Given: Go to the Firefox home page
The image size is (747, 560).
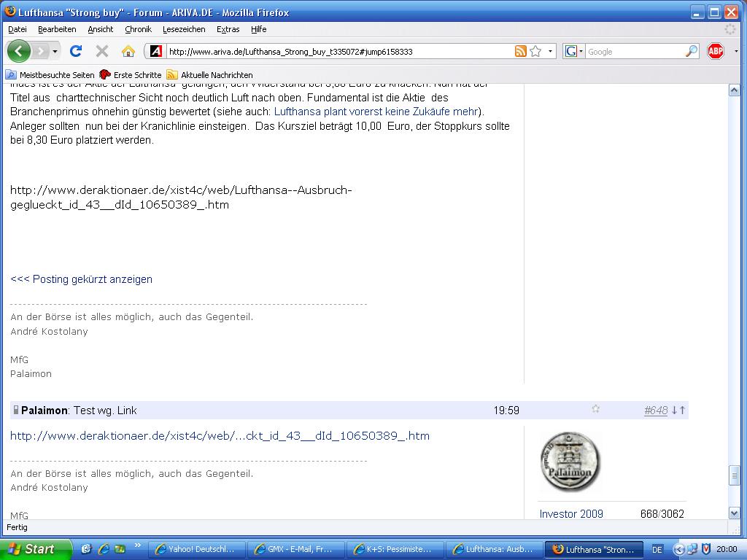Looking at the screenshot, I should click(x=128, y=51).
